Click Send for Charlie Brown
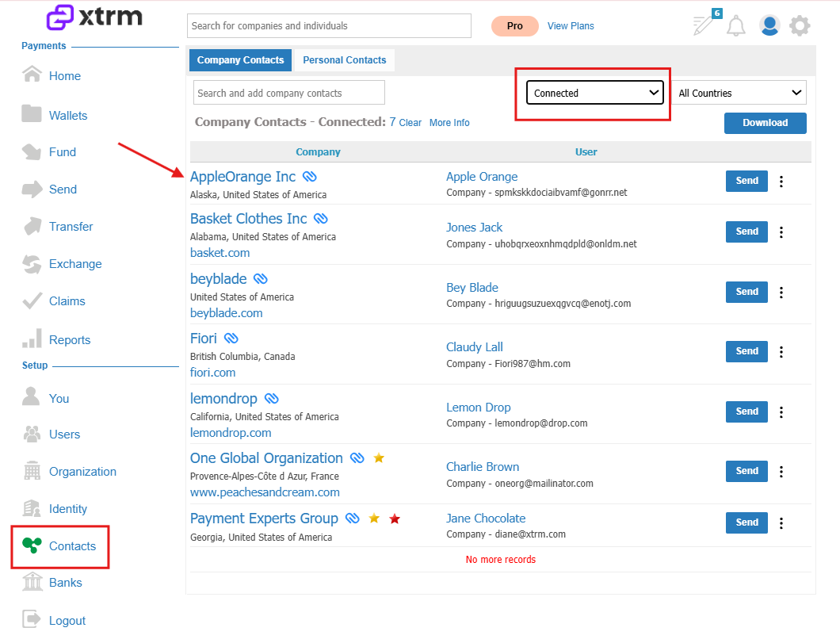The image size is (840, 643). (x=746, y=471)
